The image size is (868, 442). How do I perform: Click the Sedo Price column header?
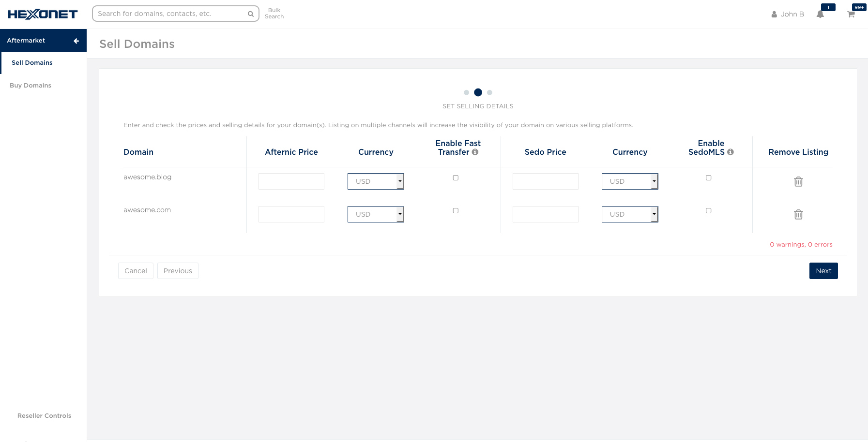point(546,152)
